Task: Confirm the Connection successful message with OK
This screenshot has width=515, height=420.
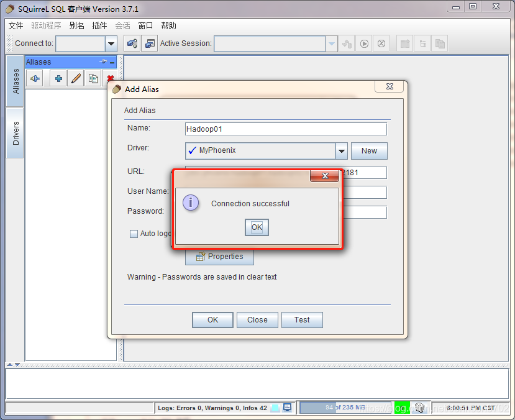Action: click(x=257, y=227)
